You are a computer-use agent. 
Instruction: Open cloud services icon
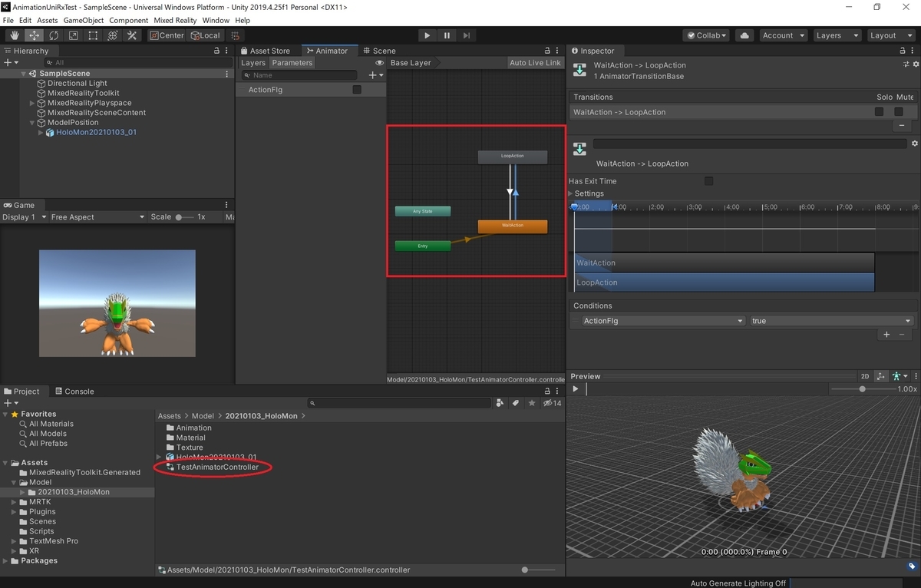[744, 35]
